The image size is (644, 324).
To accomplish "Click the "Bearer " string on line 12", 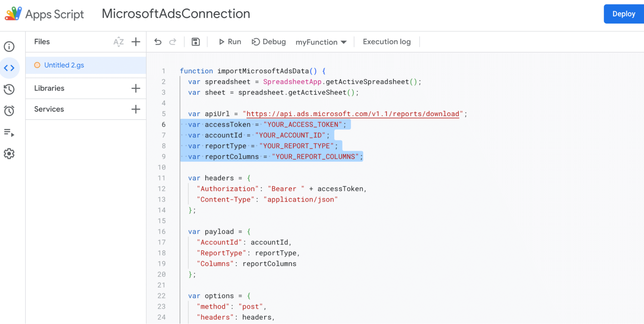I will tap(286, 189).
